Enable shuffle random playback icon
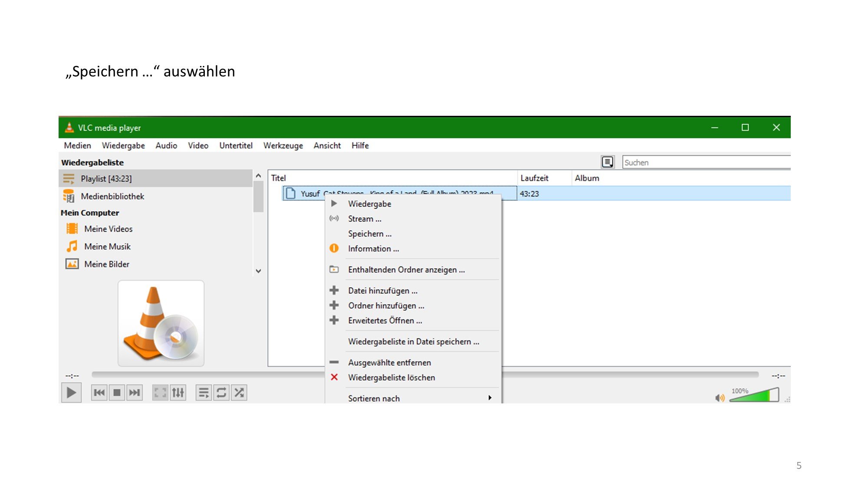The height and width of the screenshot is (488, 868). pyautogui.click(x=239, y=393)
